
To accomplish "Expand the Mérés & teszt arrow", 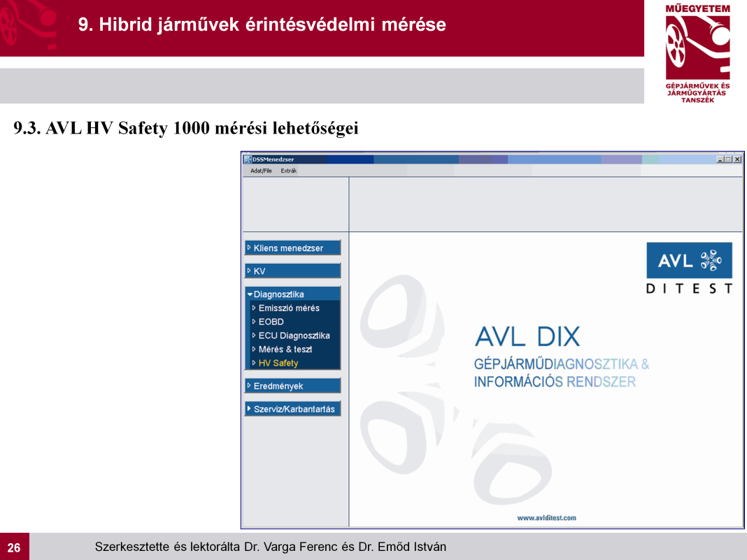I will (x=254, y=350).
